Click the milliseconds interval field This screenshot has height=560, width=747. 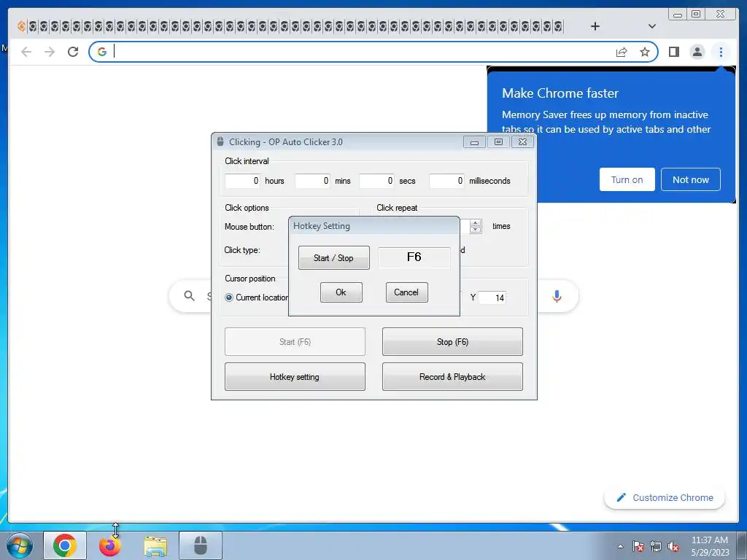(x=446, y=181)
